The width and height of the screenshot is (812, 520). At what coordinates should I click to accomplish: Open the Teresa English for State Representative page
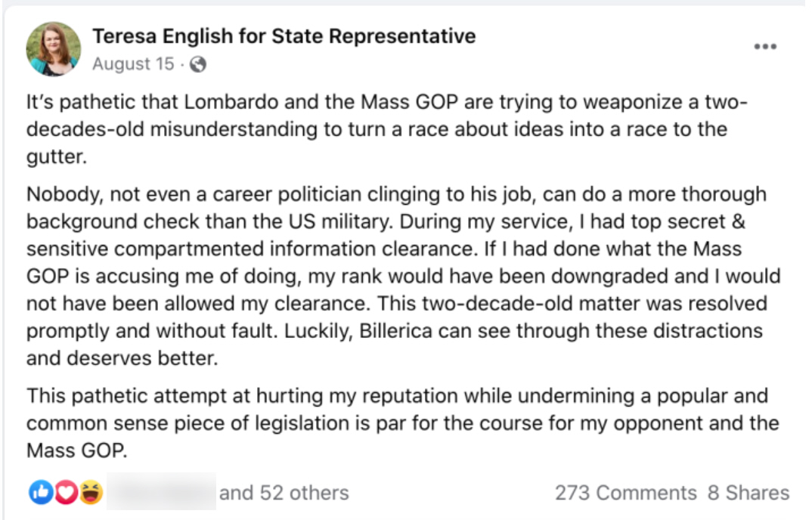[x=284, y=36]
